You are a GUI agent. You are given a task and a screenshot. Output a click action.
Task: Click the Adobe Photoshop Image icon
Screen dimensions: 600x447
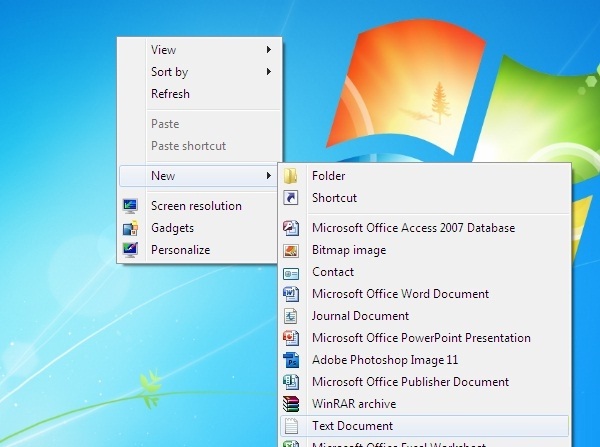pos(291,360)
